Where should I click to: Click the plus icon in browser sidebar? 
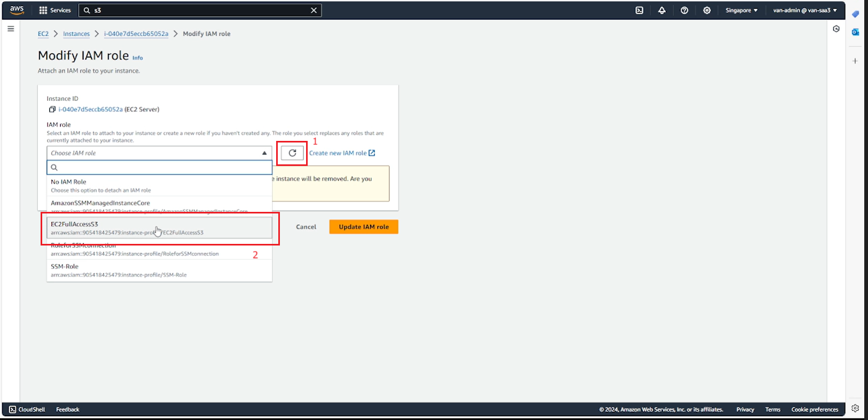[x=855, y=61]
